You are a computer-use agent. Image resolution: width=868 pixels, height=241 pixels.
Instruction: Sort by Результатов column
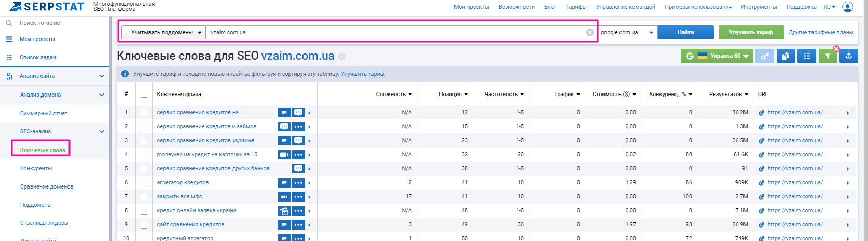(x=728, y=94)
